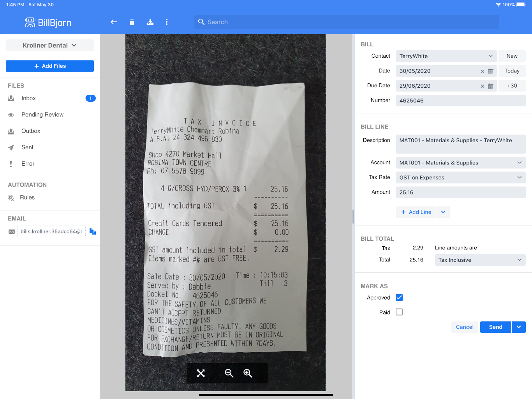Click the Add Files button
Screen dimensions: 532x399
coord(50,66)
